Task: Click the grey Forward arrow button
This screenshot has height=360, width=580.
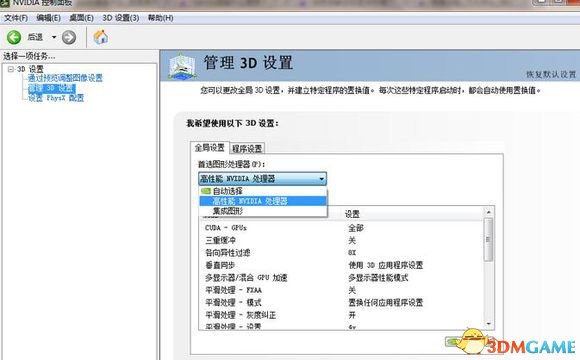Action: point(68,37)
